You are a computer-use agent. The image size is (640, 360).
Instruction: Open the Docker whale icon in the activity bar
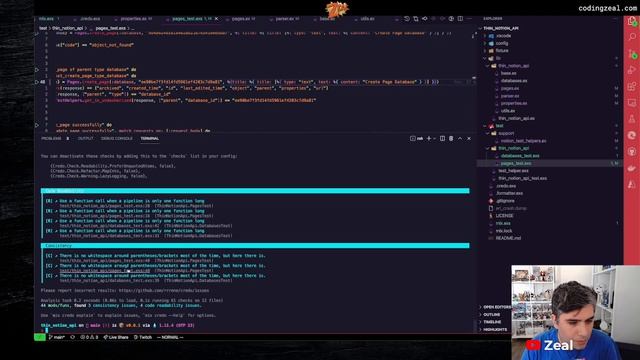[x=632, y=168]
